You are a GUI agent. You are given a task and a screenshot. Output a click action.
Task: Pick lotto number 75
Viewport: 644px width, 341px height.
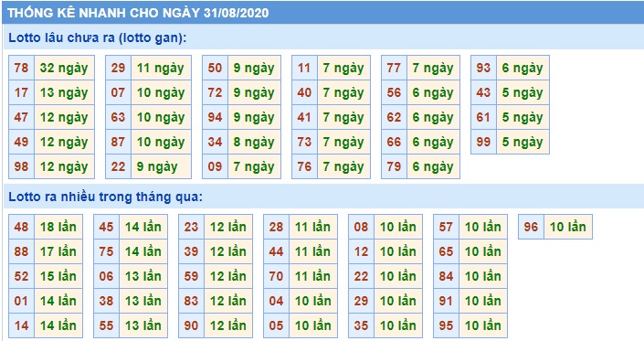coord(106,251)
